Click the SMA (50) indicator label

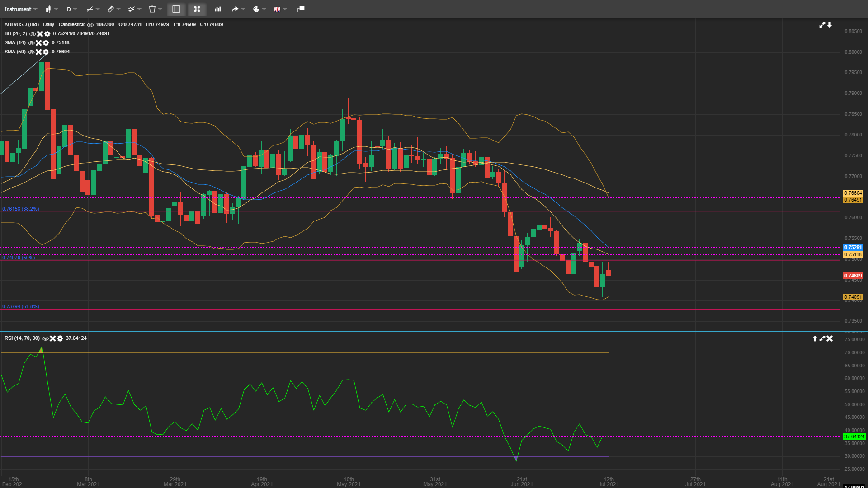coord(15,52)
